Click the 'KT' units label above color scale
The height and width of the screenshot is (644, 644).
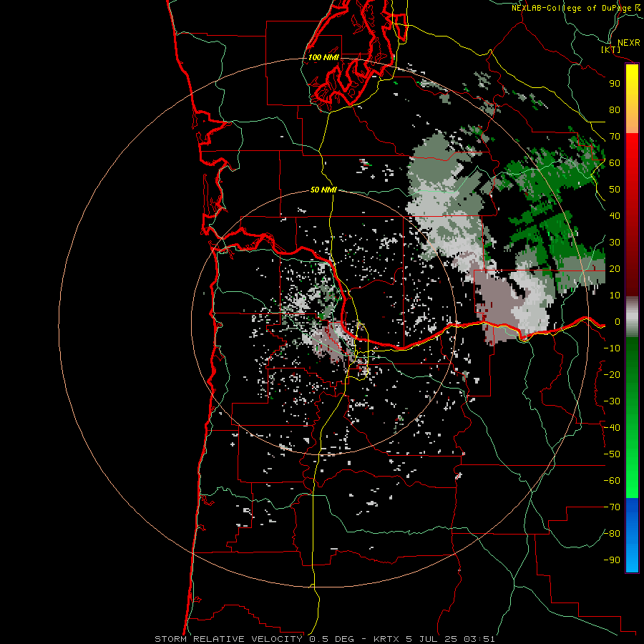coord(611,49)
